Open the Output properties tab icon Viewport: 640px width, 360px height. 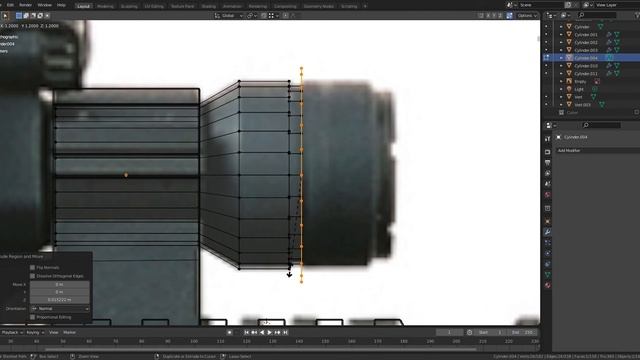pyautogui.click(x=548, y=163)
